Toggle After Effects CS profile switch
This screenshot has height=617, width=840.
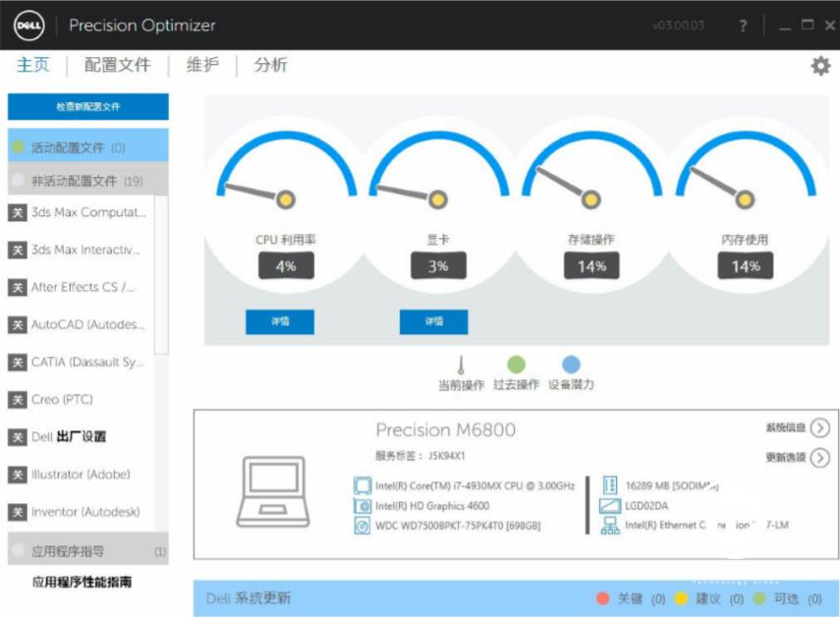pos(17,288)
